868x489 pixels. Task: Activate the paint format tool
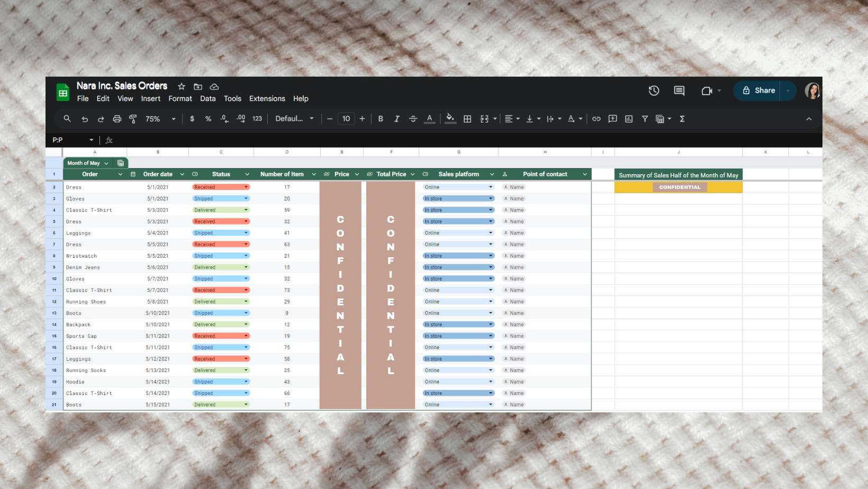click(x=133, y=119)
